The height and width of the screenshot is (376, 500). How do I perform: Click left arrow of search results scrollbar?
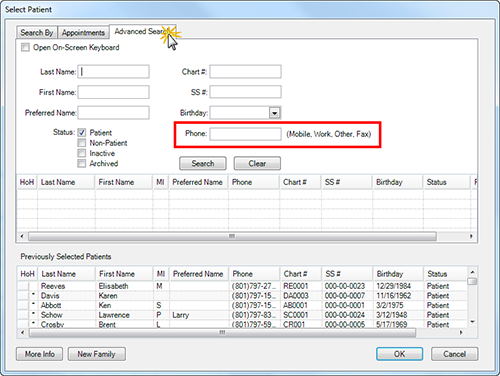22,236
